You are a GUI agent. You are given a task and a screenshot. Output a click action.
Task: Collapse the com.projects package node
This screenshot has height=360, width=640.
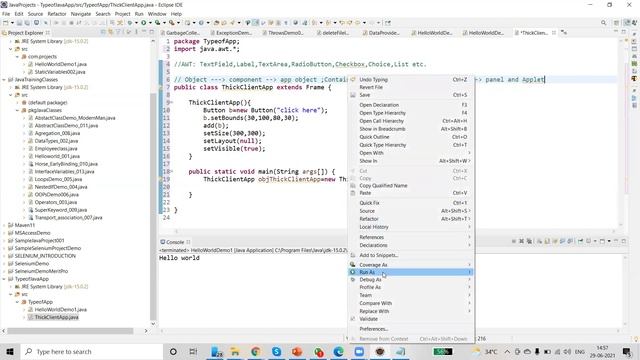[18, 57]
